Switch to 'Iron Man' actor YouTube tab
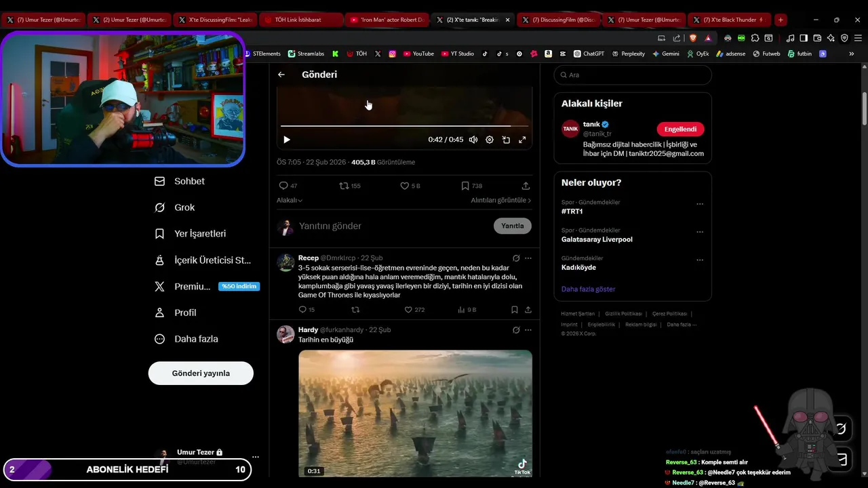The width and height of the screenshot is (868, 488). [387, 20]
